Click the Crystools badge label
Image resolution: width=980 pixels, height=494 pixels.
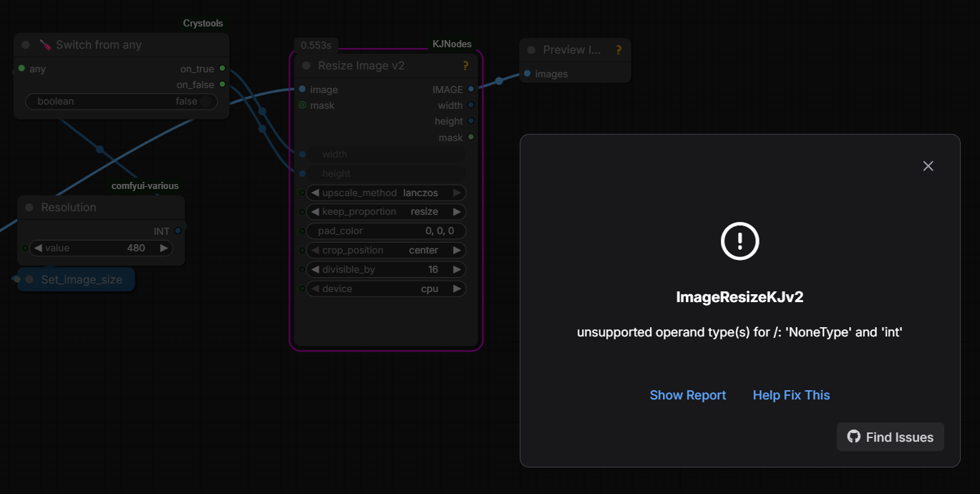pyautogui.click(x=203, y=24)
